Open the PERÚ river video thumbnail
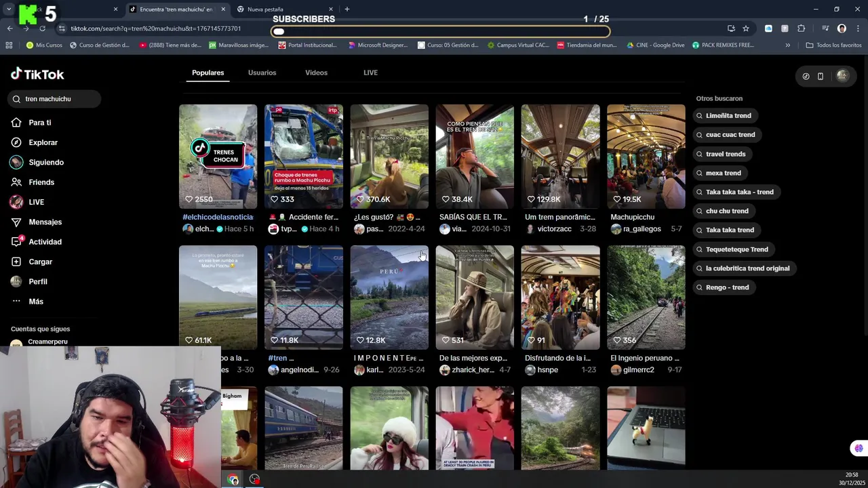The height and width of the screenshot is (488, 868). tap(389, 297)
